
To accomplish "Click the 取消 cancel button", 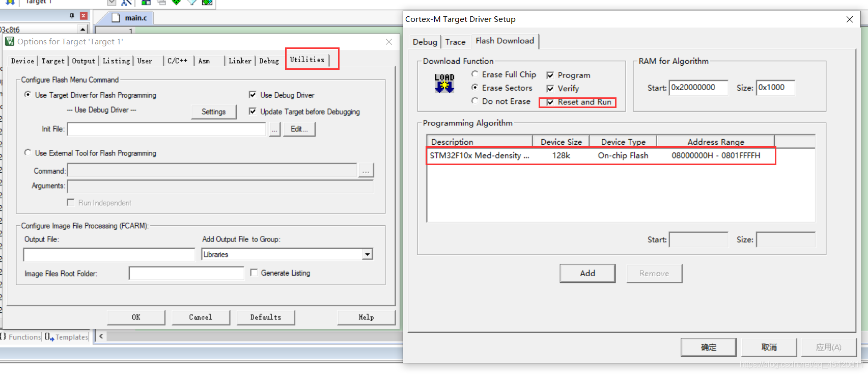I will click(x=769, y=347).
